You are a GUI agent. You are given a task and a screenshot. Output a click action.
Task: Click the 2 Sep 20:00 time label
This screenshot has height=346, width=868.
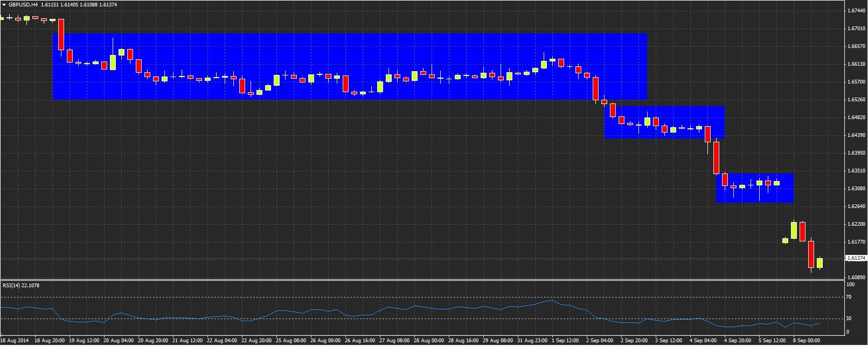pyautogui.click(x=634, y=341)
